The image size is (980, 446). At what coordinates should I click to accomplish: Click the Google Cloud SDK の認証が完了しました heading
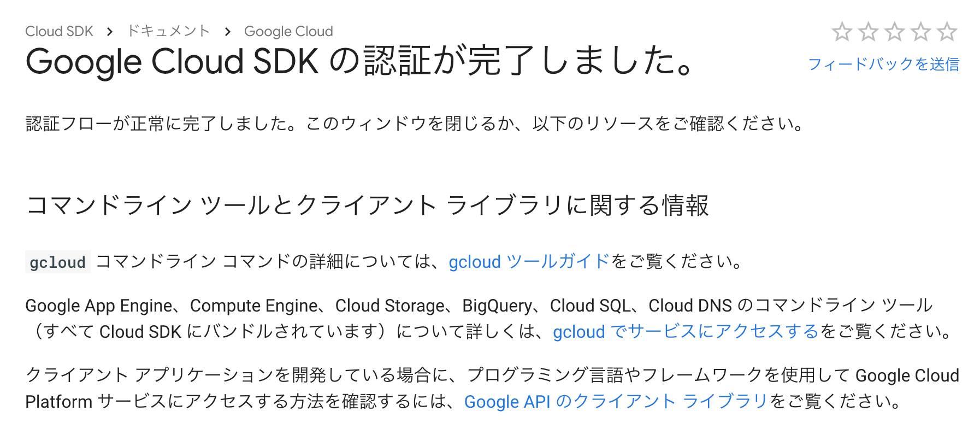tap(361, 61)
